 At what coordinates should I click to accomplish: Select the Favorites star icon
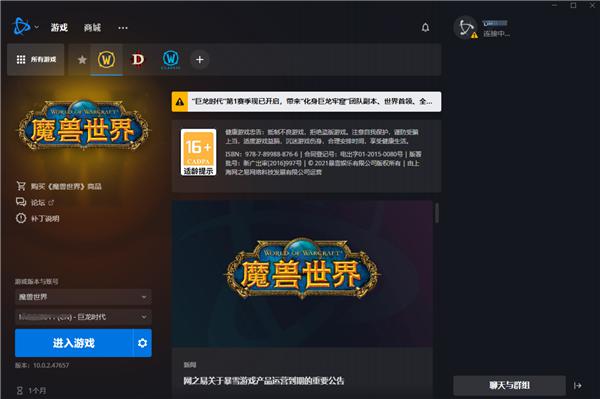point(82,60)
